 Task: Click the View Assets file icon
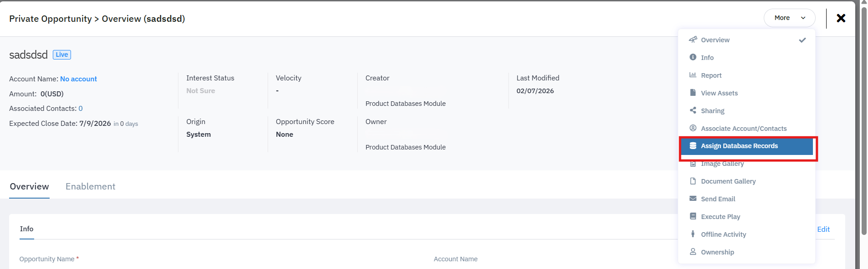tap(693, 93)
